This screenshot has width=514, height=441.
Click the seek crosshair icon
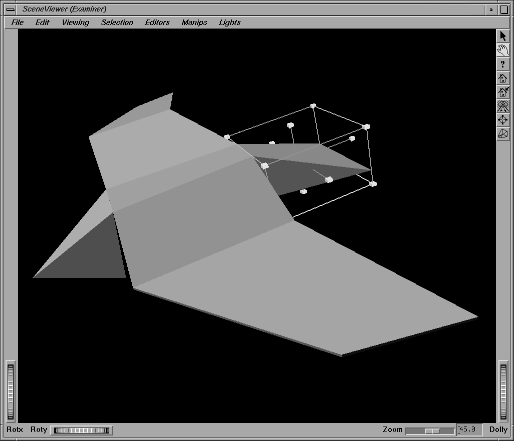pos(503,120)
